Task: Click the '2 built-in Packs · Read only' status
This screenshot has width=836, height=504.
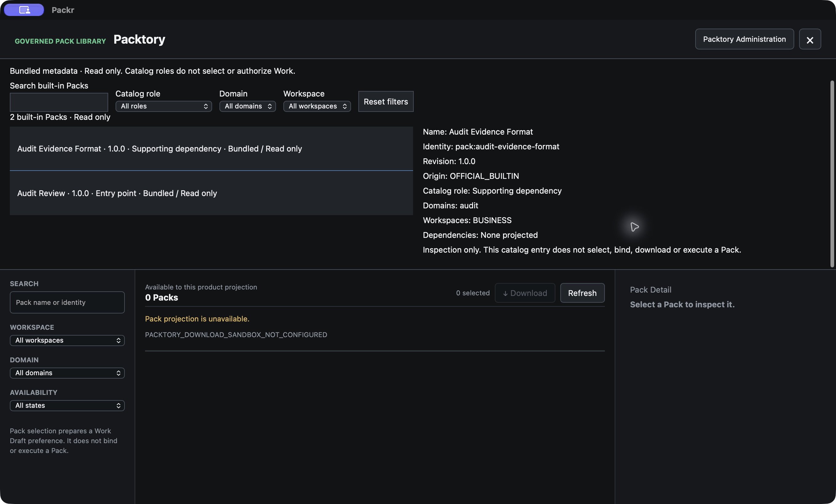Action: (x=60, y=117)
